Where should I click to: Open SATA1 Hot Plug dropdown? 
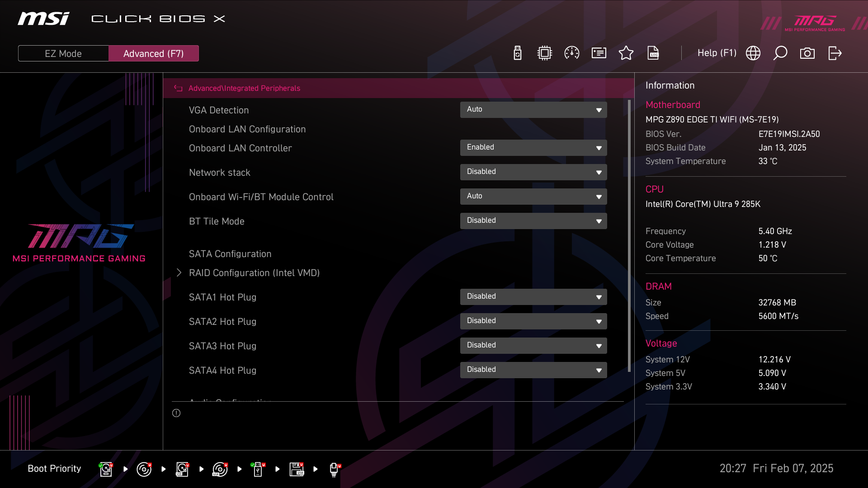[x=533, y=297]
